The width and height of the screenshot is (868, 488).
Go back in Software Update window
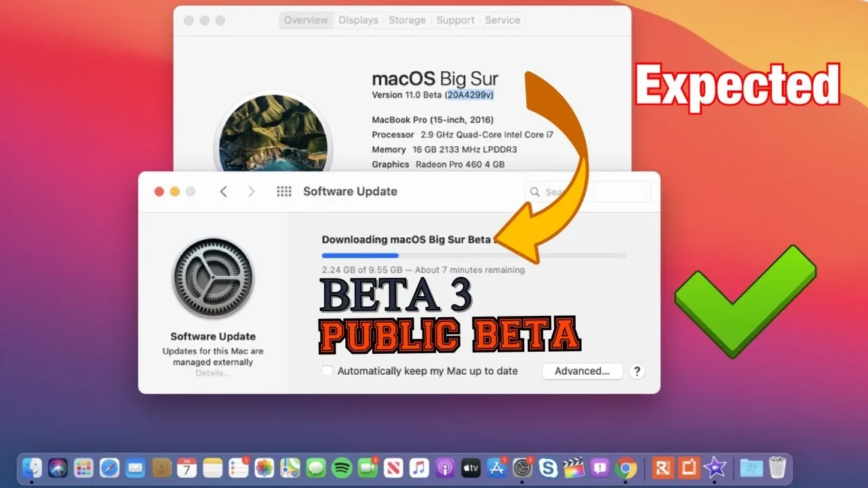tap(223, 192)
